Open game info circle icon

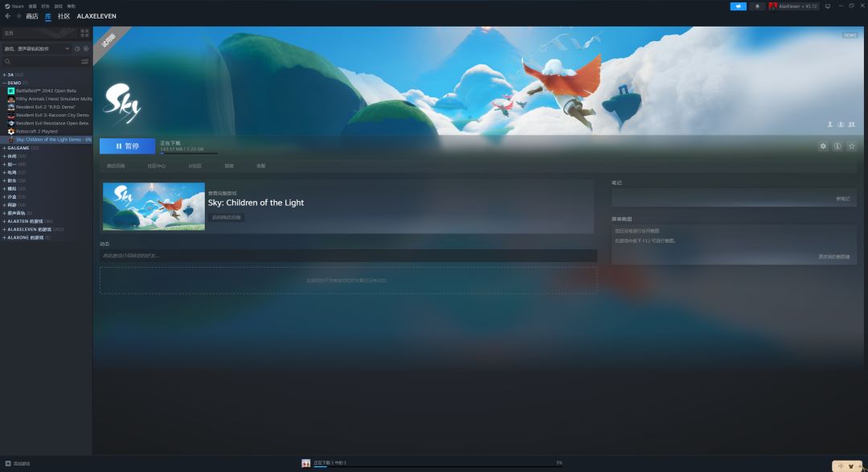837,146
